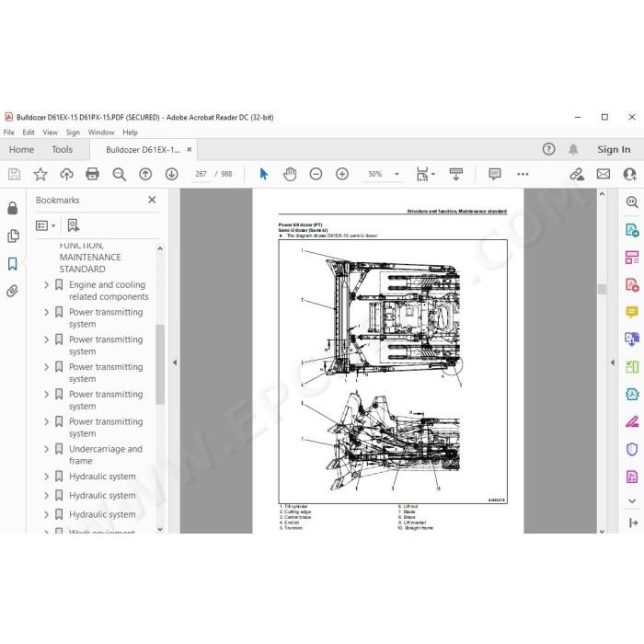Click the bookmarks scroll down arrow

point(160,529)
